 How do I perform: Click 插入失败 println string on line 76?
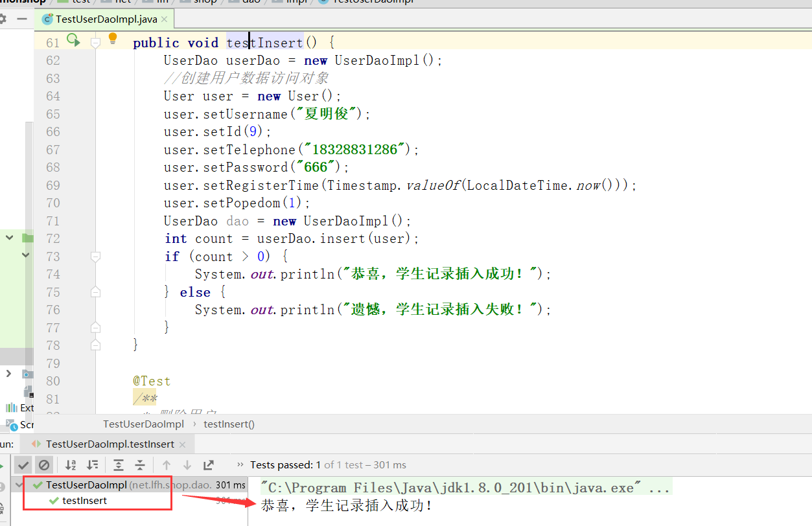point(441,310)
